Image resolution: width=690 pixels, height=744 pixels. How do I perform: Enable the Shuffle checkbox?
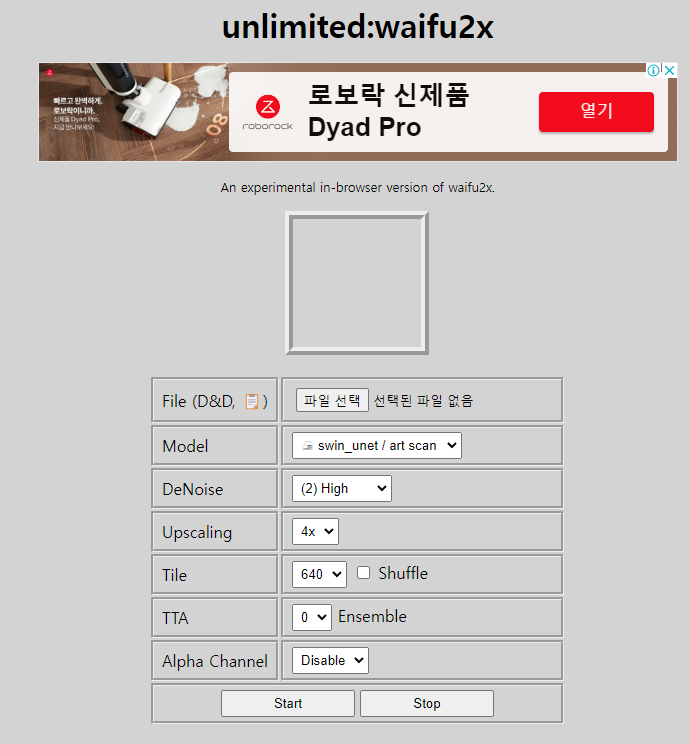pyautogui.click(x=364, y=573)
